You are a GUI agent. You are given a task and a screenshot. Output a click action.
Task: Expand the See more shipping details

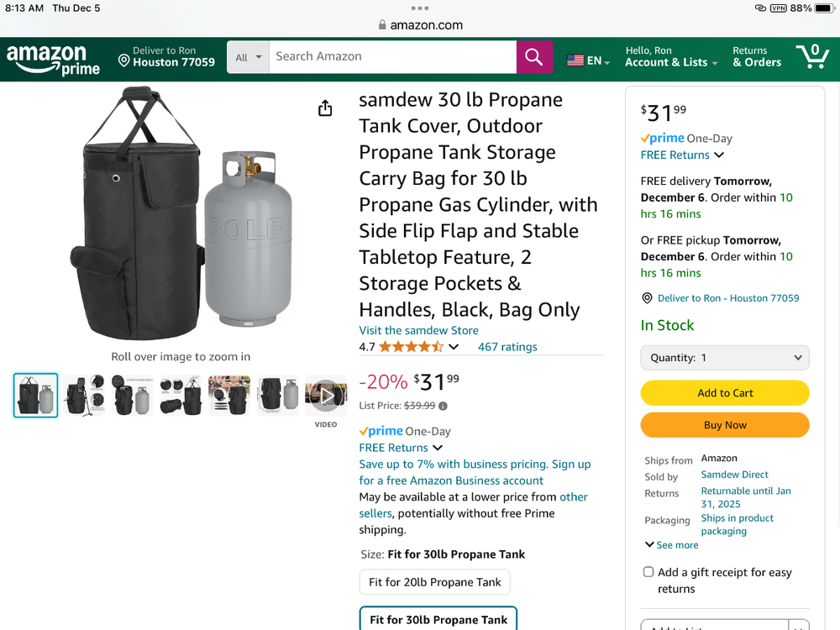pos(672,545)
